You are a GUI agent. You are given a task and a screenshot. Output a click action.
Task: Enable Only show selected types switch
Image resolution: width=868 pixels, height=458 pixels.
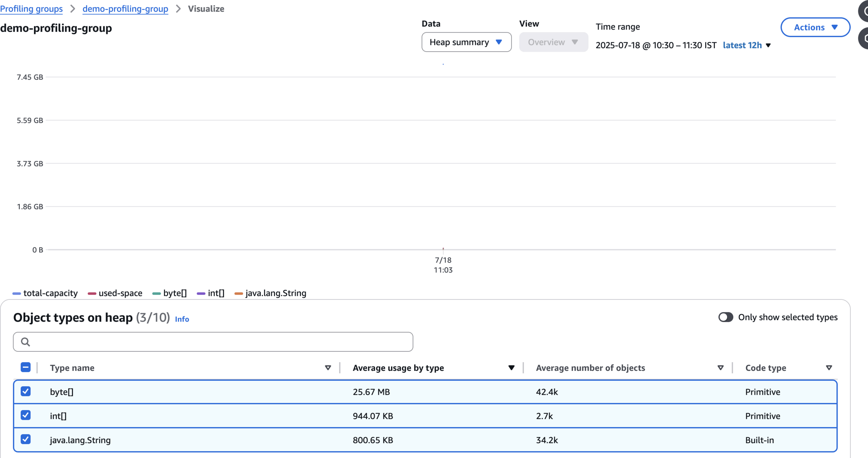725,317
